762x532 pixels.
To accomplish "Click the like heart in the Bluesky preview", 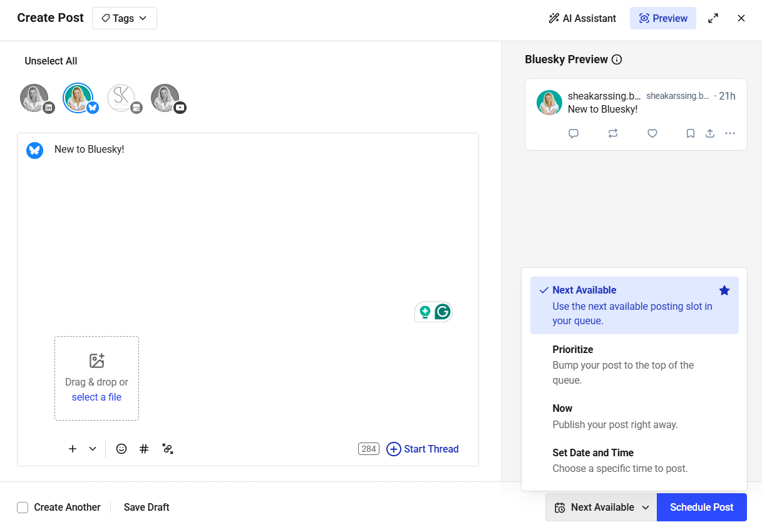I will point(652,133).
